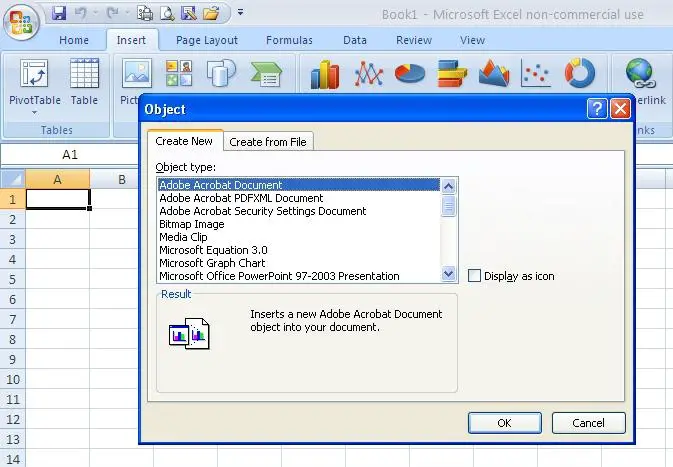
Task: Open the PivotTable dropdown arrow
Action: (x=34, y=112)
